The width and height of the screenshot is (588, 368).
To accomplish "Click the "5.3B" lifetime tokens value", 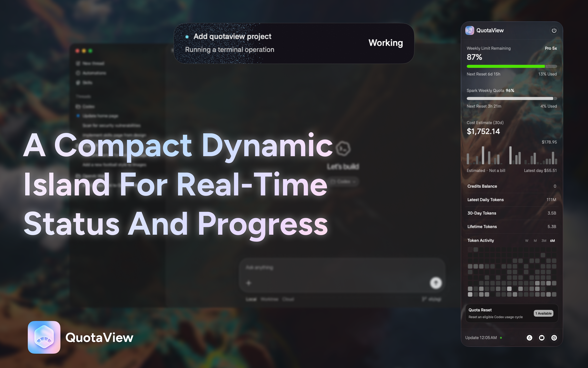I will coord(551,227).
